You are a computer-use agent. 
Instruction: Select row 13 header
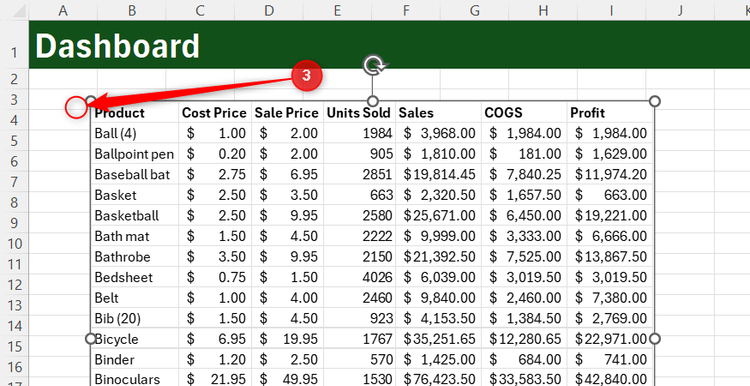pos(14,305)
